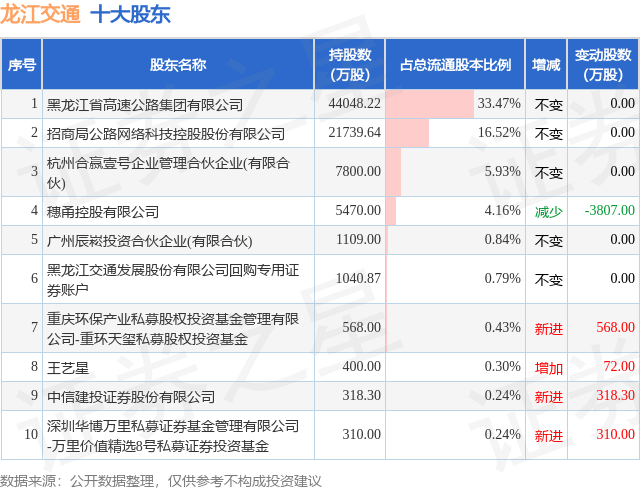Click 新进 status in row 10
Image resolution: width=640 pixels, height=490 pixels.
pyautogui.click(x=549, y=436)
